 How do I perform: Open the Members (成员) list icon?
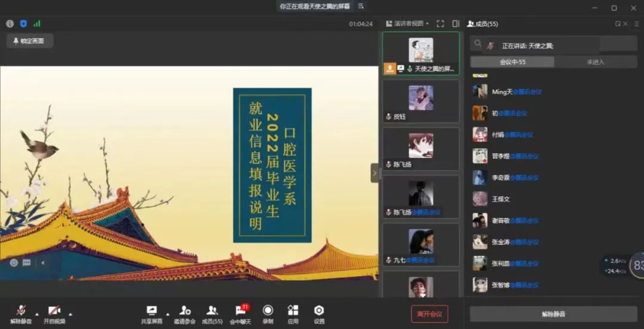point(212,311)
